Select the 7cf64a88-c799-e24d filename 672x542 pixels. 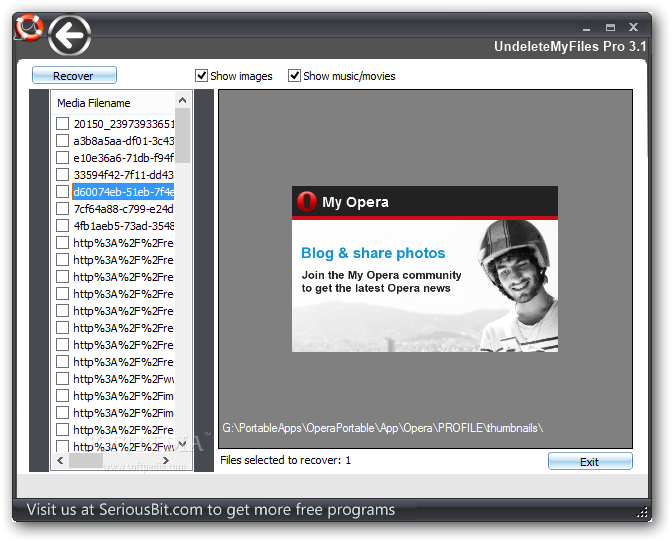[x=123, y=209]
